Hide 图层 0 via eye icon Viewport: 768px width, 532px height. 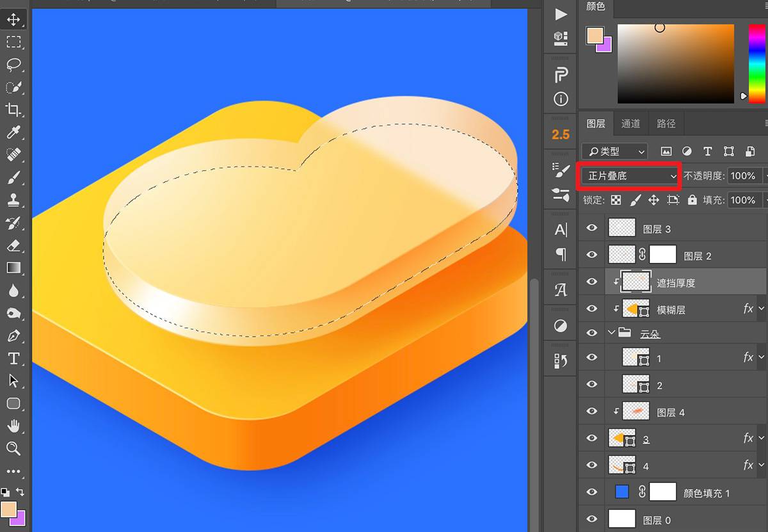(592, 519)
